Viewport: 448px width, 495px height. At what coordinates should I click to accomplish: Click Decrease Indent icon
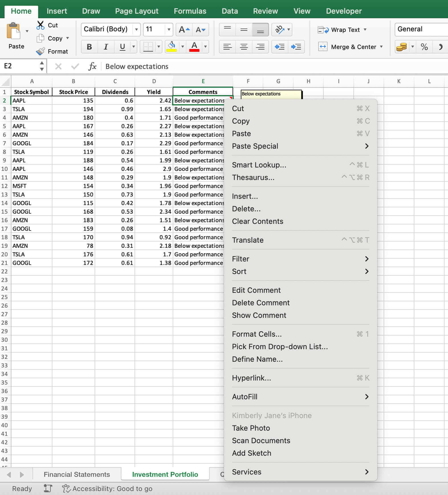pyautogui.click(x=280, y=47)
